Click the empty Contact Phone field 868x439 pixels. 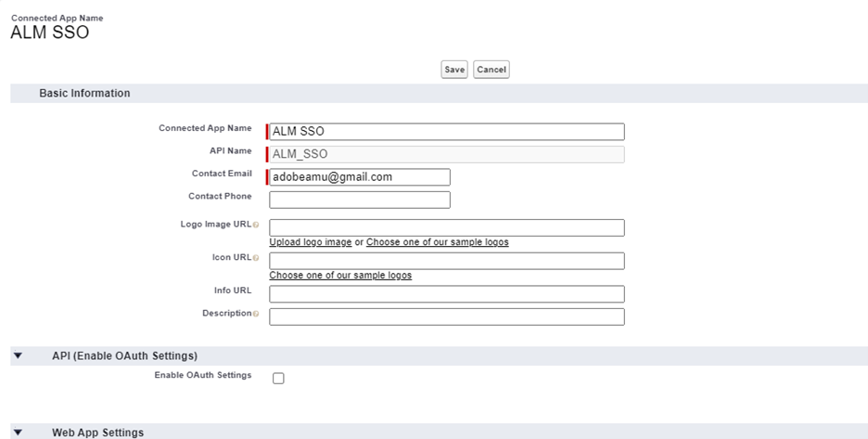click(x=359, y=200)
